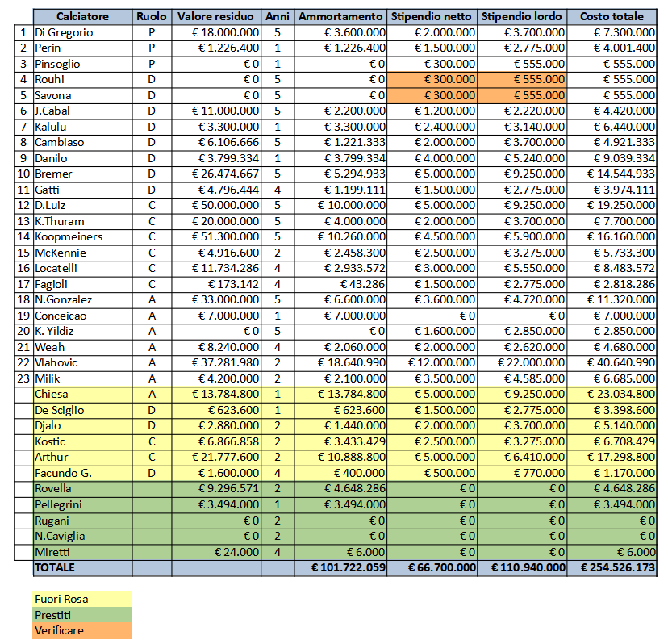This screenshot has height=644, width=668.
Task: Click Bremer's Valore residuo € 26.474.667
Action: (216, 174)
